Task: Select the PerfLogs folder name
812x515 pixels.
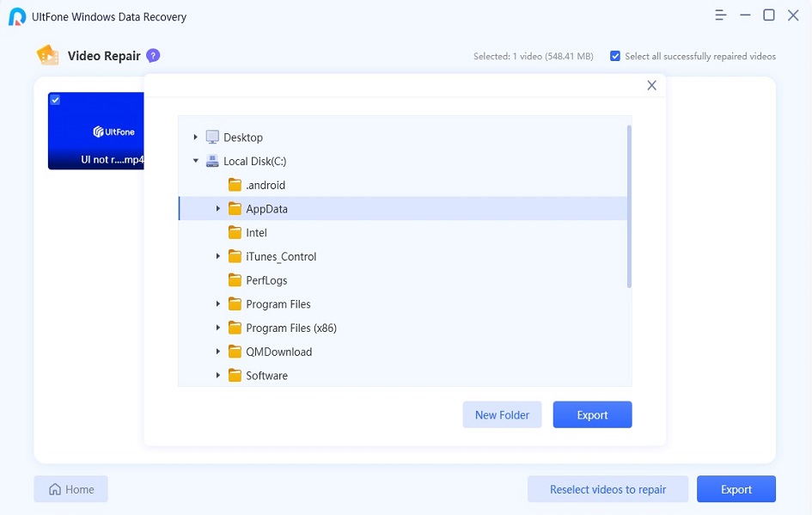Action: click(266, 280)
